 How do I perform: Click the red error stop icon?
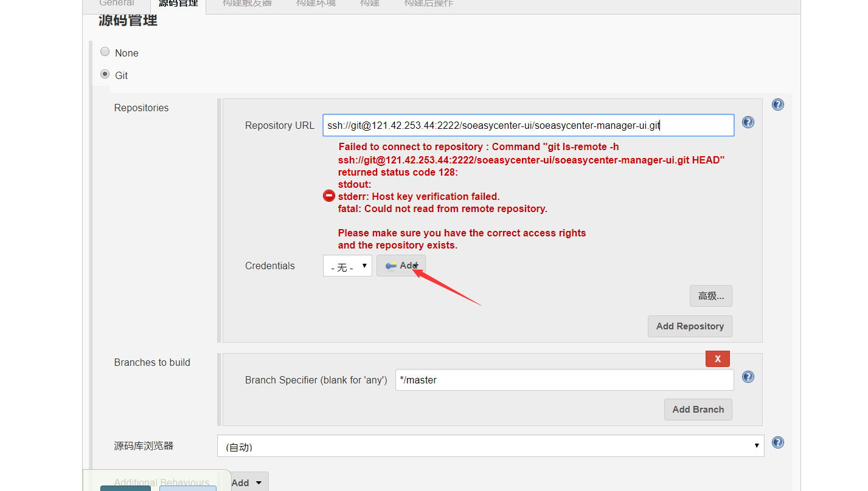pyautogui.click(x=329, y=196)
